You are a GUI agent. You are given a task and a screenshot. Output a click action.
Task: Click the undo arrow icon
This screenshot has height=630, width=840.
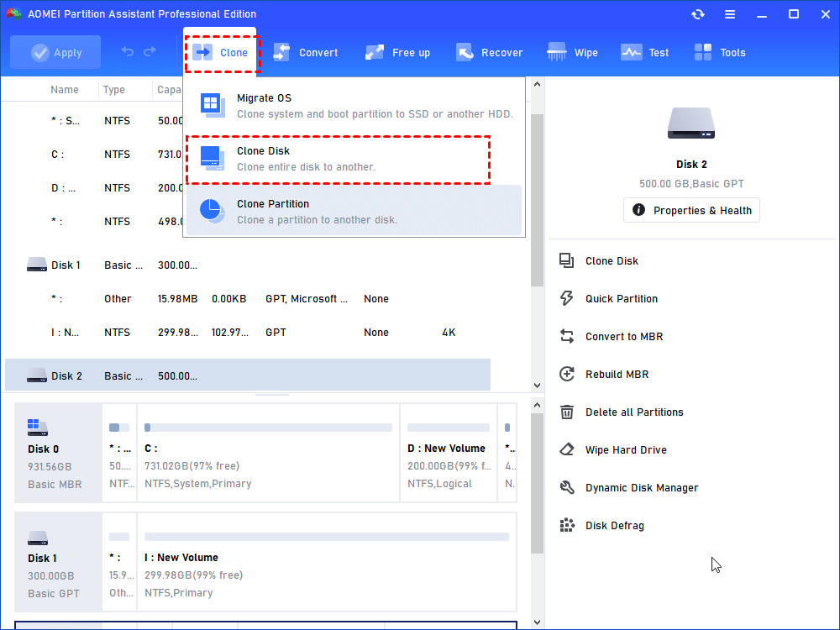point(128,52)
